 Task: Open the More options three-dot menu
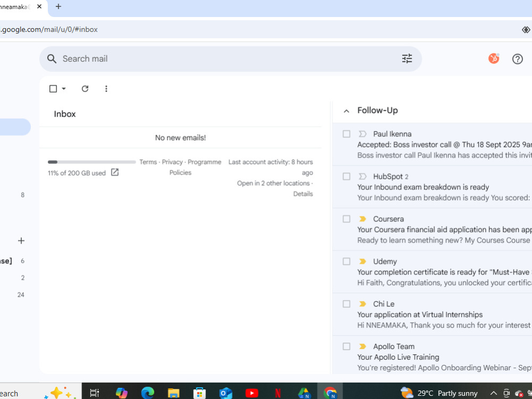tap(106, 88)
